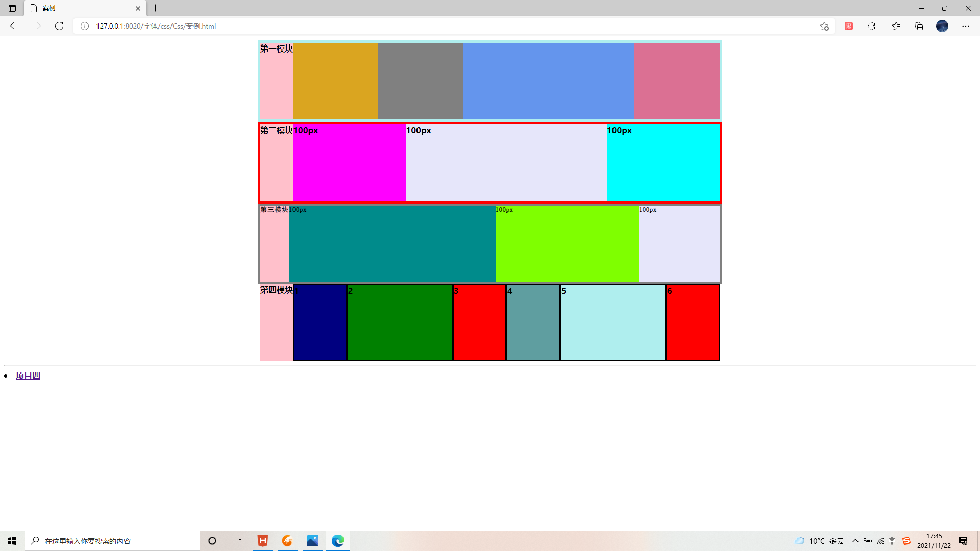Open the Sogou input indicator in system tray
Screen dimensions: 980x551
[906, 540]
